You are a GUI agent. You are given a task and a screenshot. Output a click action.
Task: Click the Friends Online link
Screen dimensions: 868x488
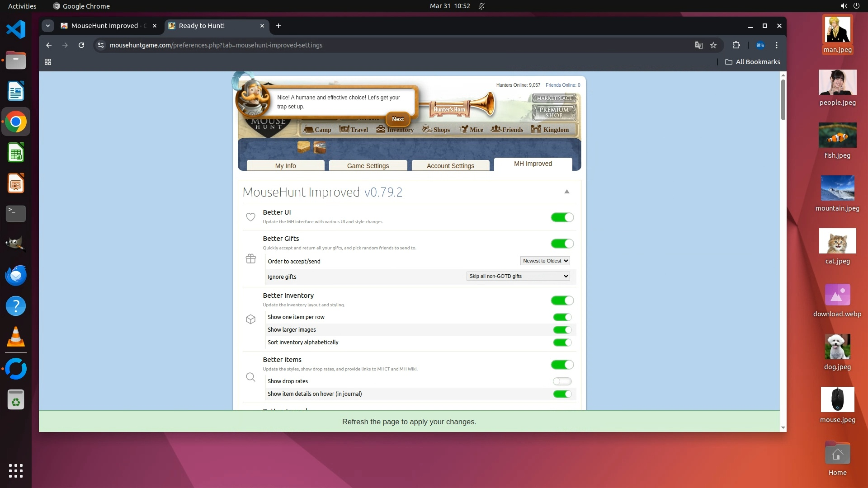click(562, 85)
